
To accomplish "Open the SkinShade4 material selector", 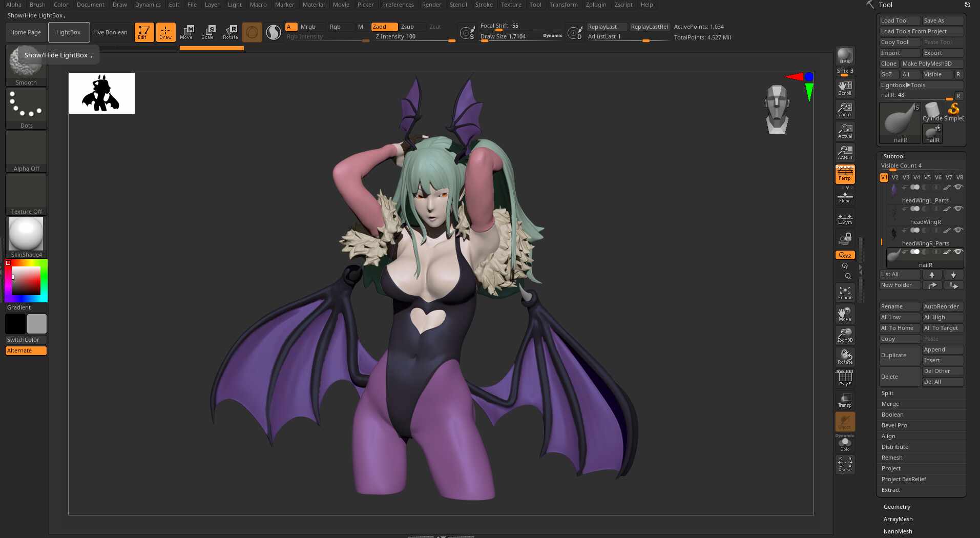I will tap(26, 238).
